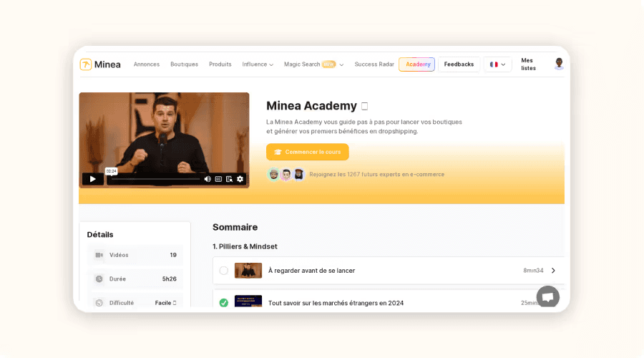Go to the Annonces menu

coord(147,64)
